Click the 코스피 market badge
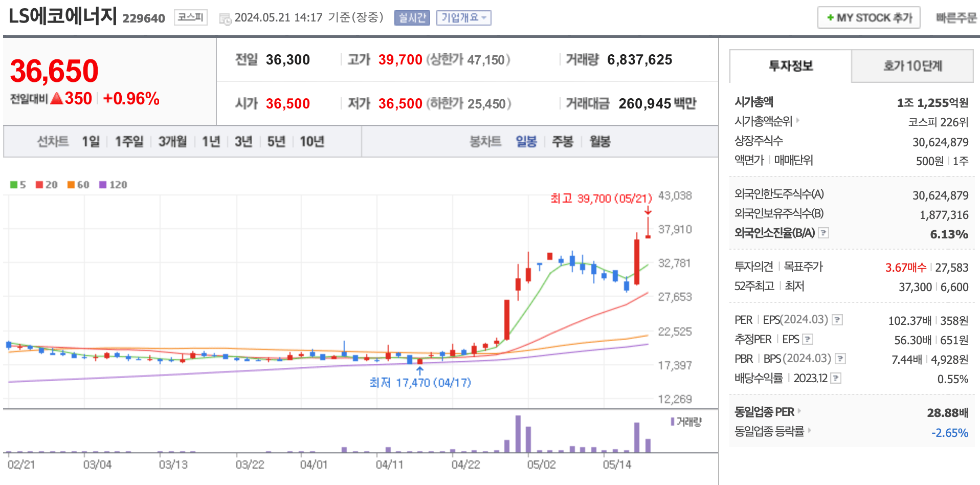 click(x=190, y=17)
